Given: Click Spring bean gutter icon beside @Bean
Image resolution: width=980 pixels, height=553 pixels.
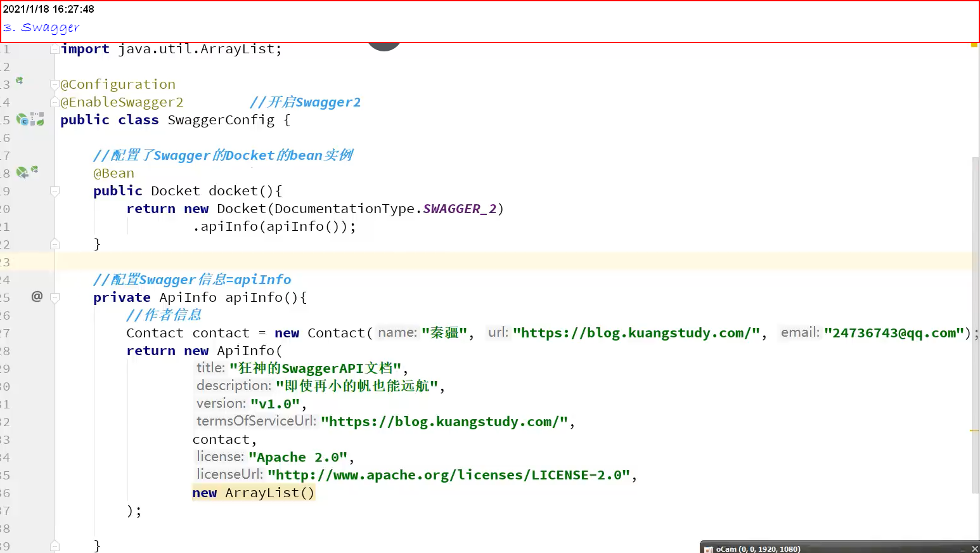Looking at the screenshot, I should pos(22,172).
